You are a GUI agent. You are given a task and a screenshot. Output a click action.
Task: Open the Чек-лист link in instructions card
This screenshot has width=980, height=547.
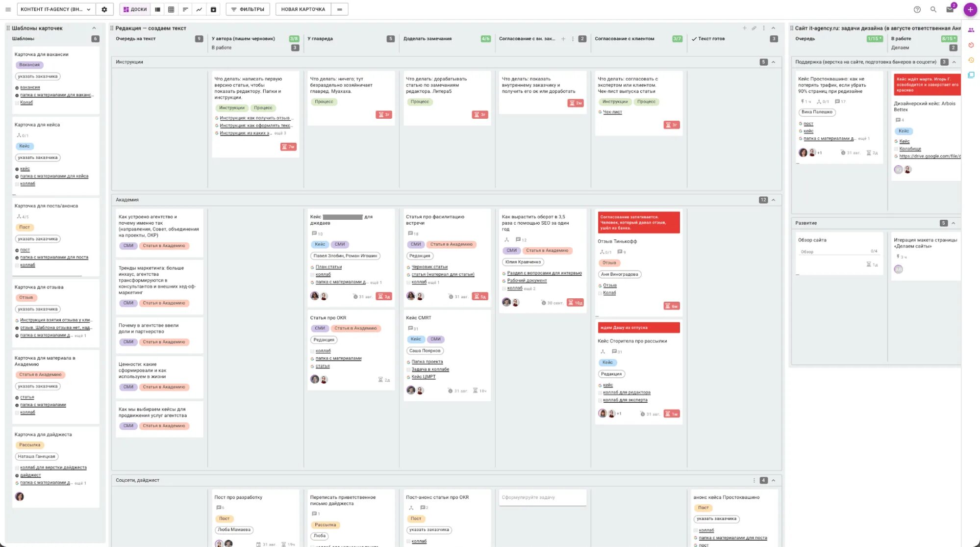tap(612, 112)
